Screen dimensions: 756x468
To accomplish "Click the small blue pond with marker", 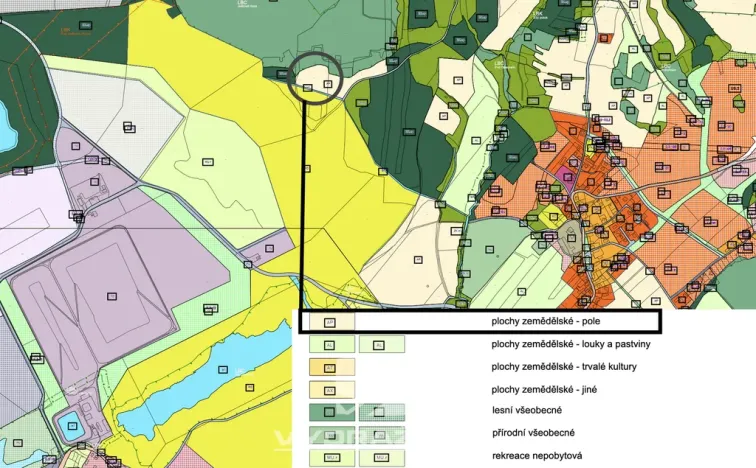I will click(72, 426).
